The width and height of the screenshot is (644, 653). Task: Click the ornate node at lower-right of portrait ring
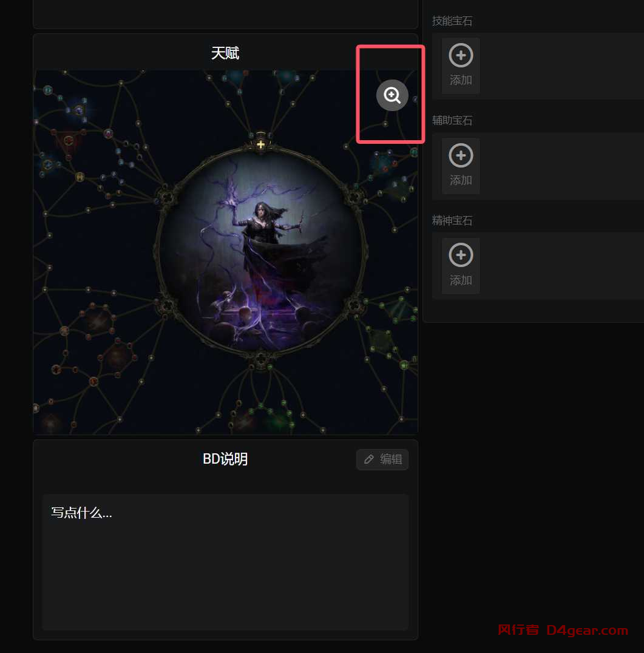pyautogui.click(x=354, y=305)
